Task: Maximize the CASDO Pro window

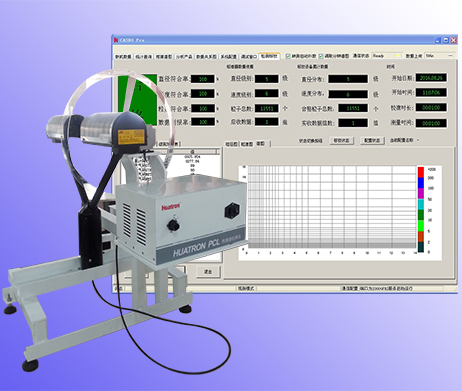Action: pos(446,40)
